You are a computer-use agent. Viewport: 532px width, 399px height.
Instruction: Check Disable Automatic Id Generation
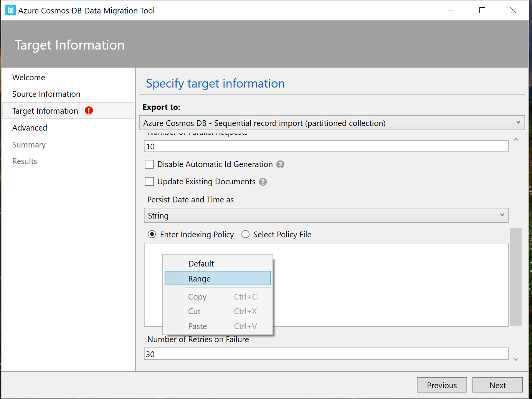(x=149, y=164)
